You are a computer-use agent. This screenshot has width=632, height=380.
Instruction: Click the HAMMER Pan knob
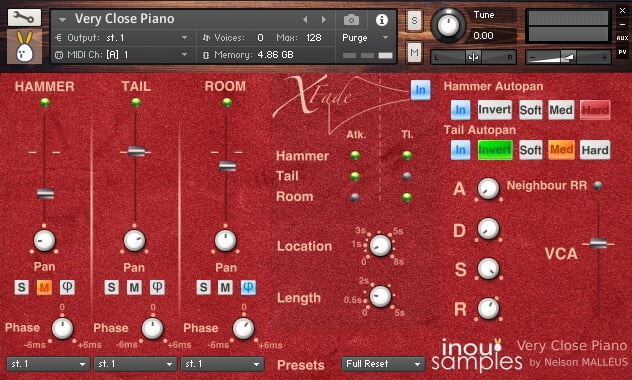coord(44,241)
